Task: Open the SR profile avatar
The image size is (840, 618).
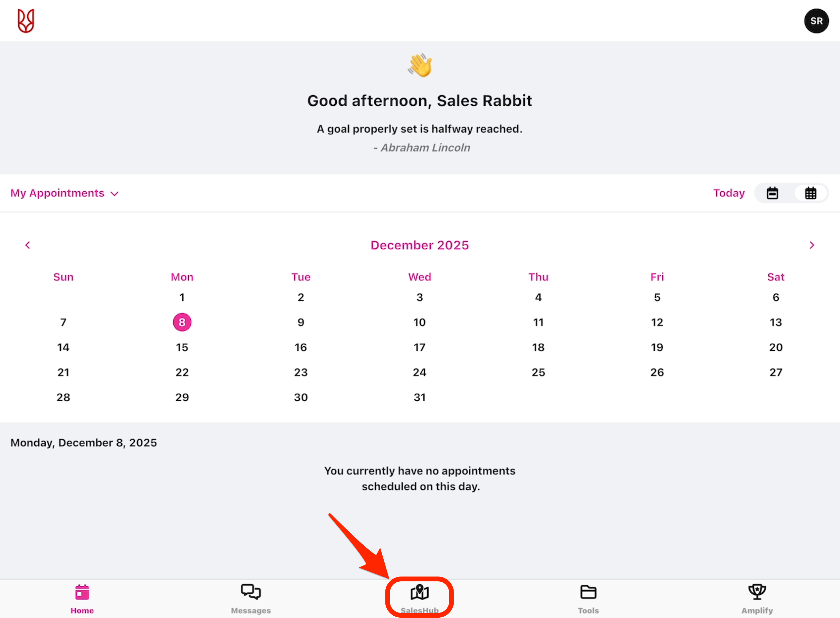Action: (x=816, y=21)
